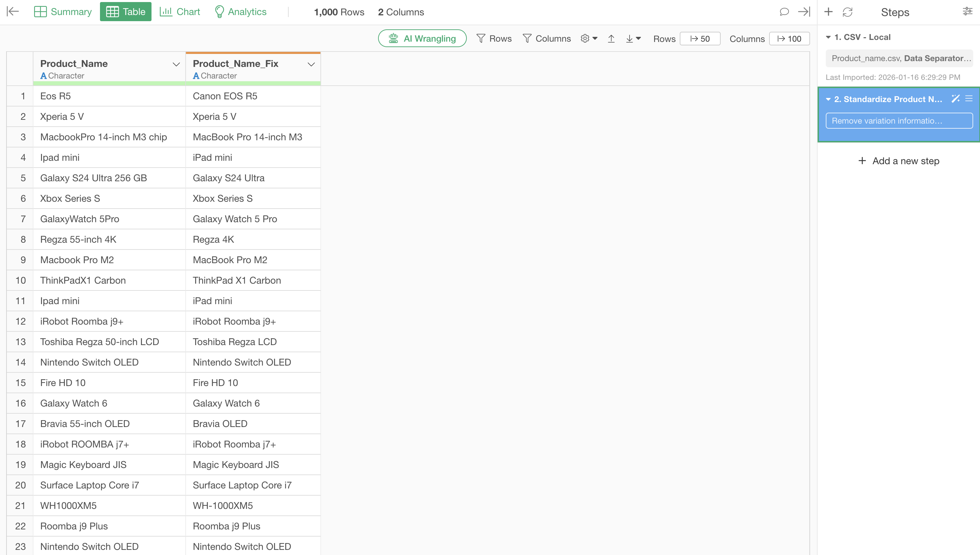Open the hamburger menu on step 2
Screen dimensions: 980x555
click(969, 99)
